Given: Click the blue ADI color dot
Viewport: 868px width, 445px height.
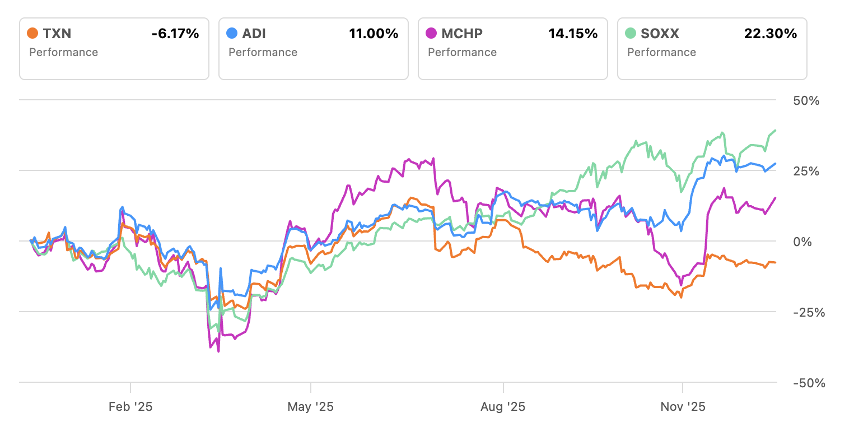Looking at the screenshot, I should coord(232,34).
